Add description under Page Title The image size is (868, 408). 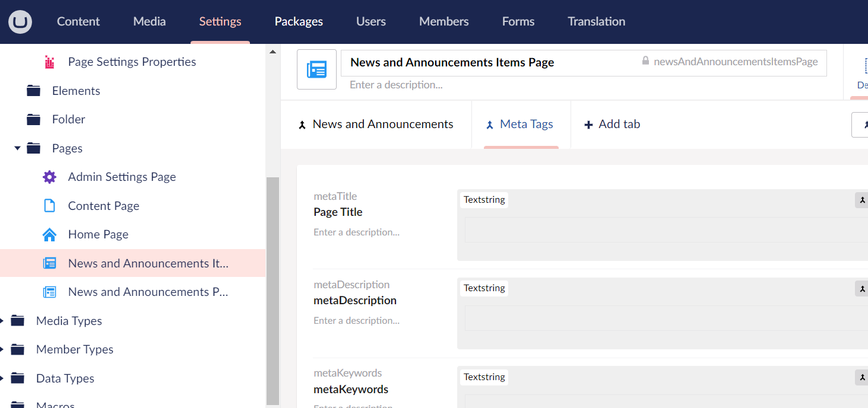356,232
